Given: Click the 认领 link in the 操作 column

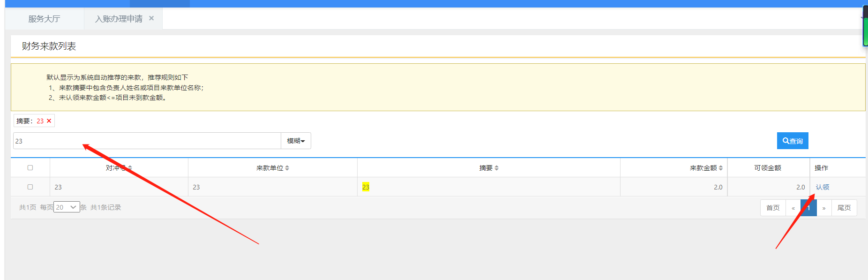Looking at the screenshot, I should (x=822, y=187).
